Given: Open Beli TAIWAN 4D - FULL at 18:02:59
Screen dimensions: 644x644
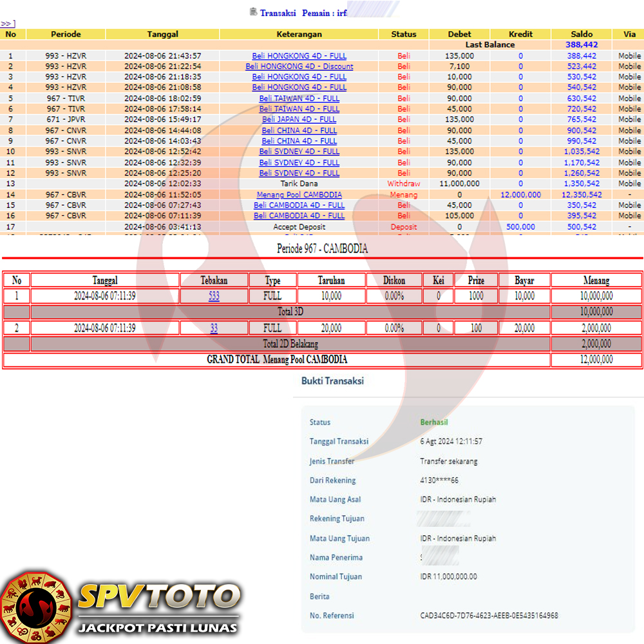Looking at the screenshot, I should 299,99.
